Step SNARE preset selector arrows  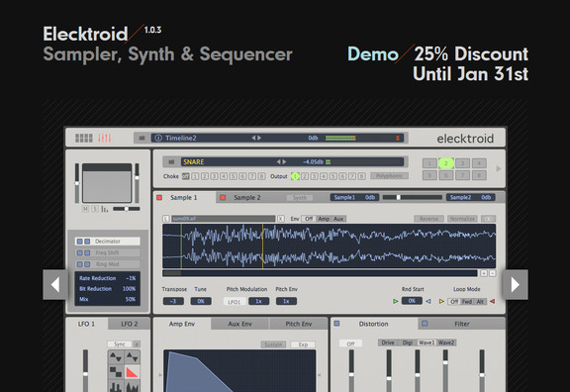coord(281,161)
